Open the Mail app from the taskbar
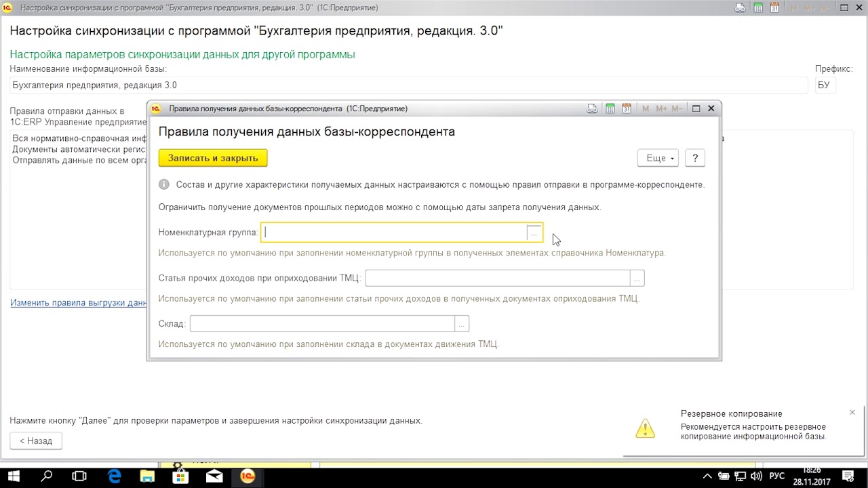868x488 pixels. coord(214,476)
